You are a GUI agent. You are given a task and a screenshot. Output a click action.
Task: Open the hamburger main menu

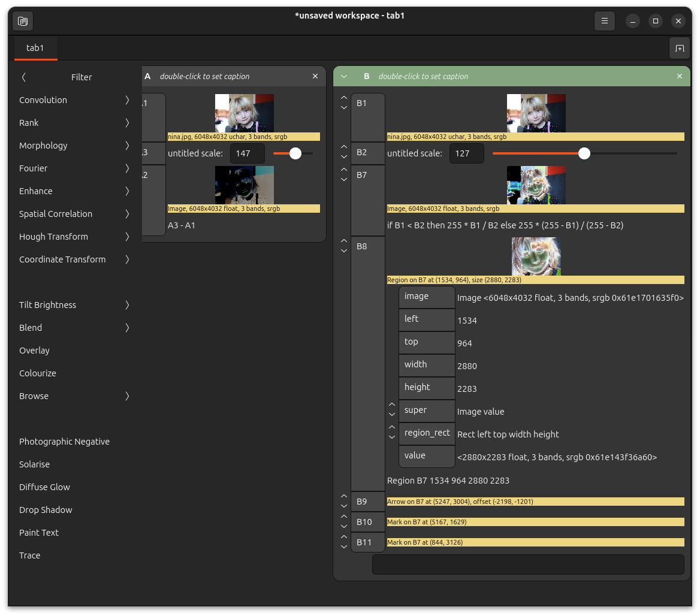click(605, 21)
